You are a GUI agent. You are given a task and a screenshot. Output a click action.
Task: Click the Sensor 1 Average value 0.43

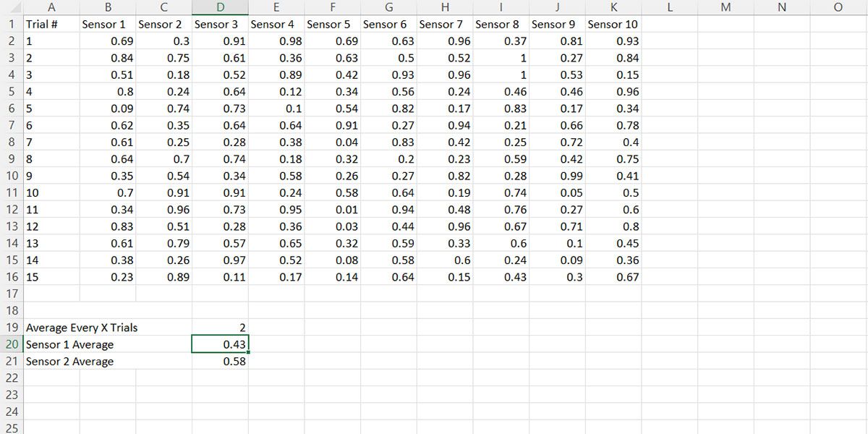[x=220, y=344]
